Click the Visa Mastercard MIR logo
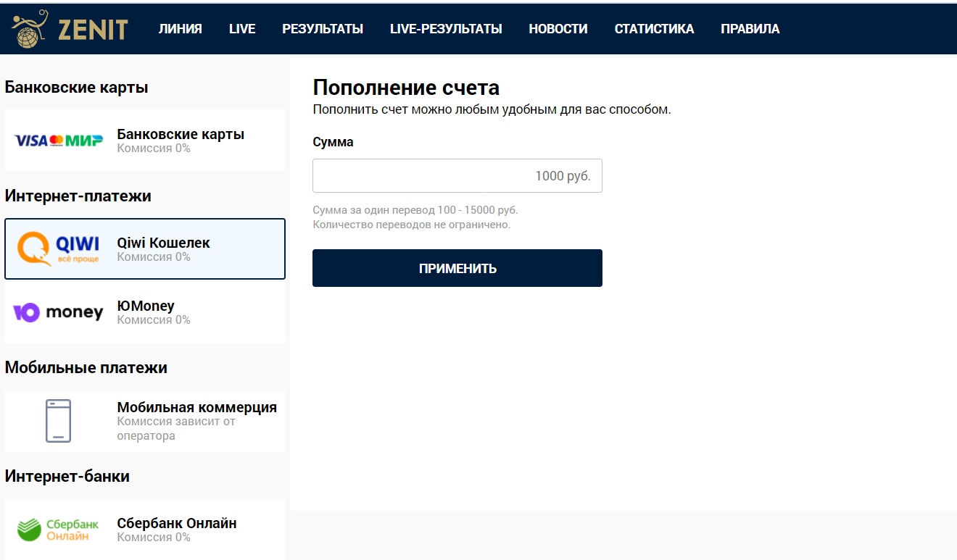 [59, 141]
